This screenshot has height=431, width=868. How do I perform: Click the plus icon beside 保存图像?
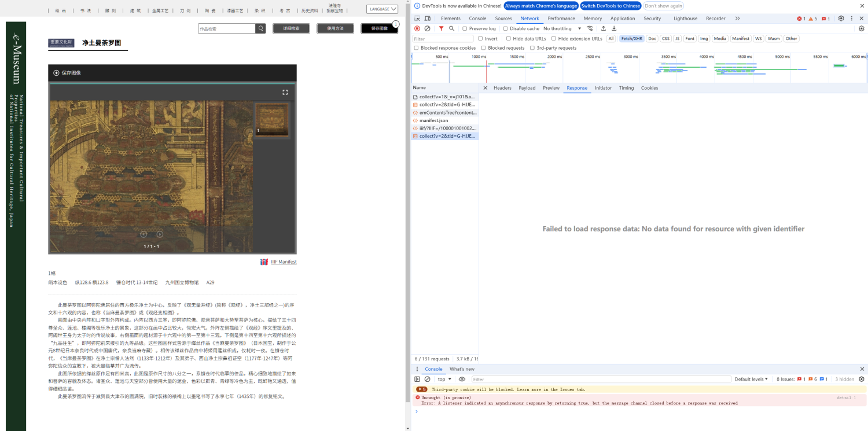point(56,73)
